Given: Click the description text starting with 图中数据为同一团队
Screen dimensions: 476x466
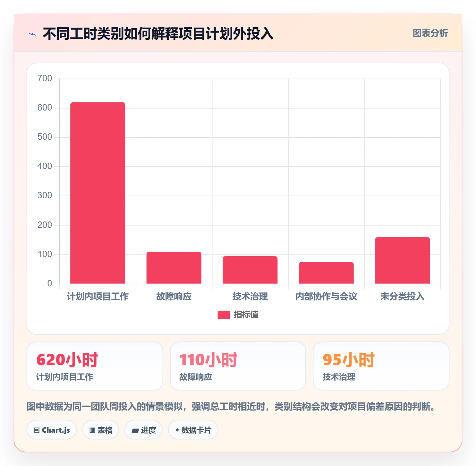Looking at the screenshot, I should [x=232, y=406].
